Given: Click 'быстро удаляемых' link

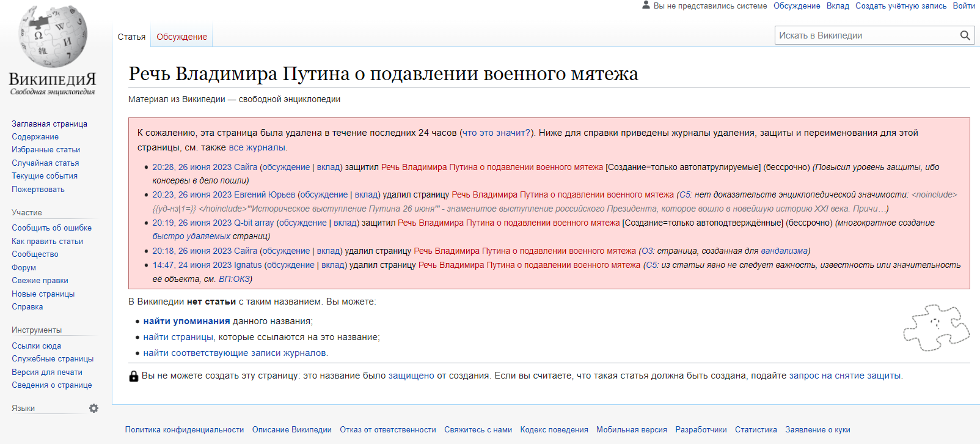Looking at the screenshot, I should (x=191, y=236).
